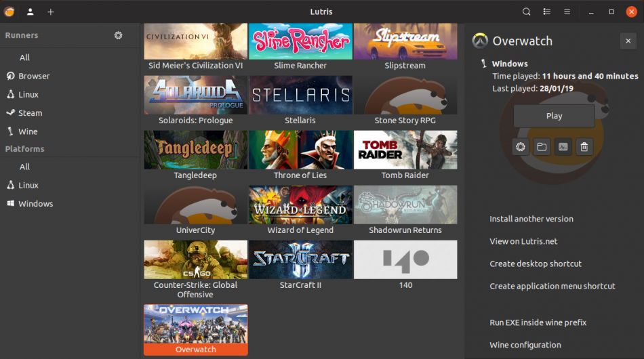
Task: Open the hamburger menu icon
Action: pos(567,12)
